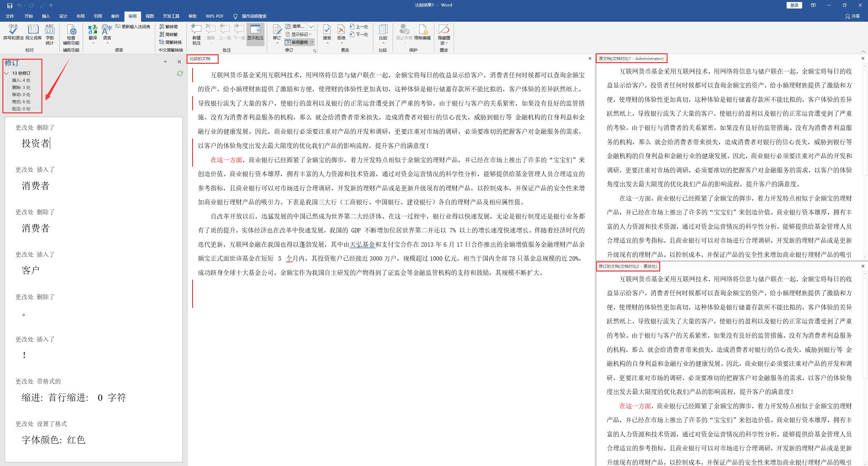
Task: Switch to the 开始 ribbon tab
Action: [28, 16]
